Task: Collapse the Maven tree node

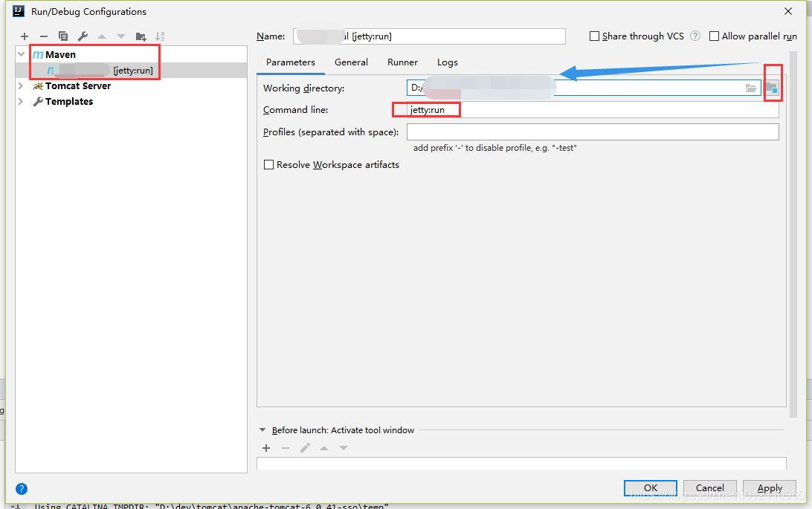Action: pyautogui.click(x=22, y=54)
